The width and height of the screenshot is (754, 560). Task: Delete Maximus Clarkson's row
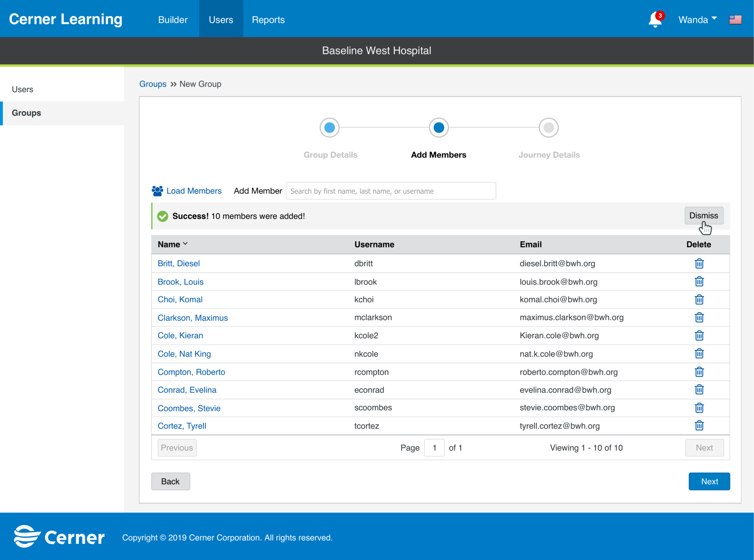point(699,317)
